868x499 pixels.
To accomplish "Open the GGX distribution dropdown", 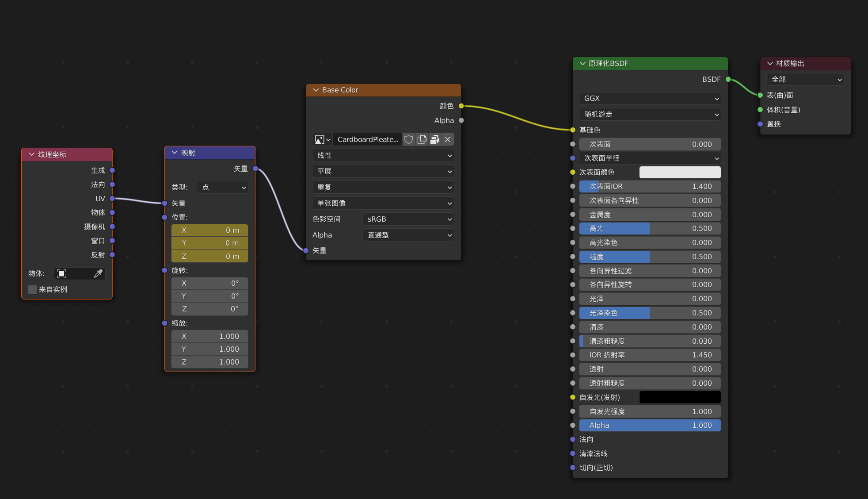I will (x=650, y=98).
